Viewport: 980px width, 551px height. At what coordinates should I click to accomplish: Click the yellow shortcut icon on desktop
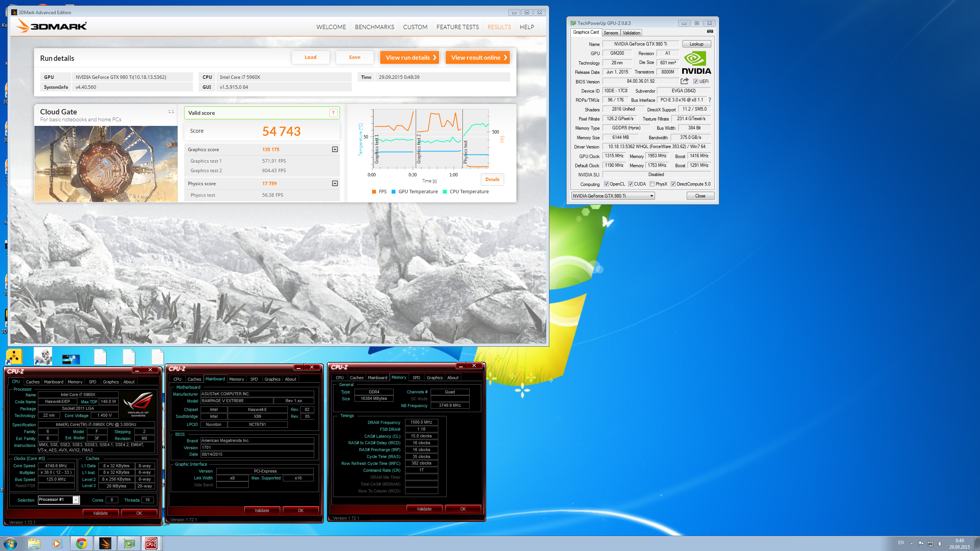pos(14,356)
